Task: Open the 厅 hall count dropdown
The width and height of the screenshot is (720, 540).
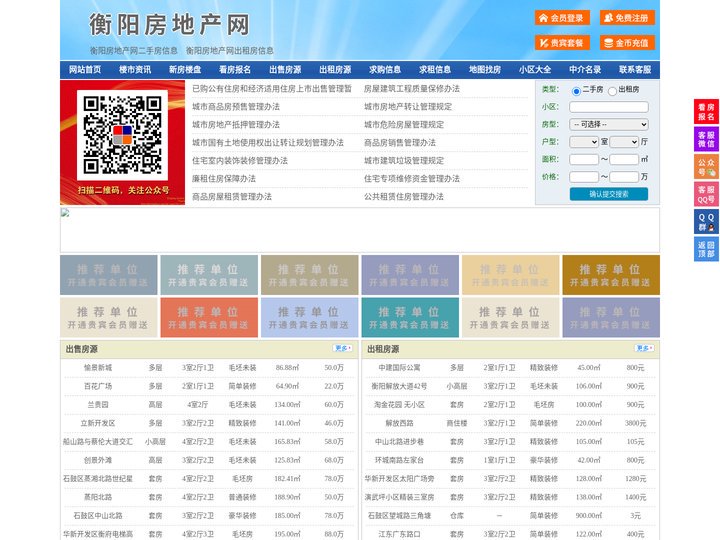Action: click(x=624, y=142)
